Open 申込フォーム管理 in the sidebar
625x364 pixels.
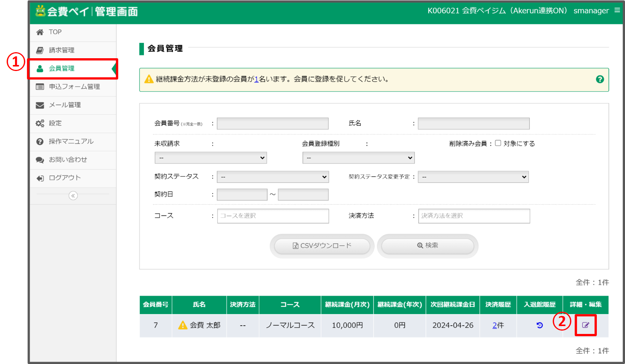click(74, 87)
